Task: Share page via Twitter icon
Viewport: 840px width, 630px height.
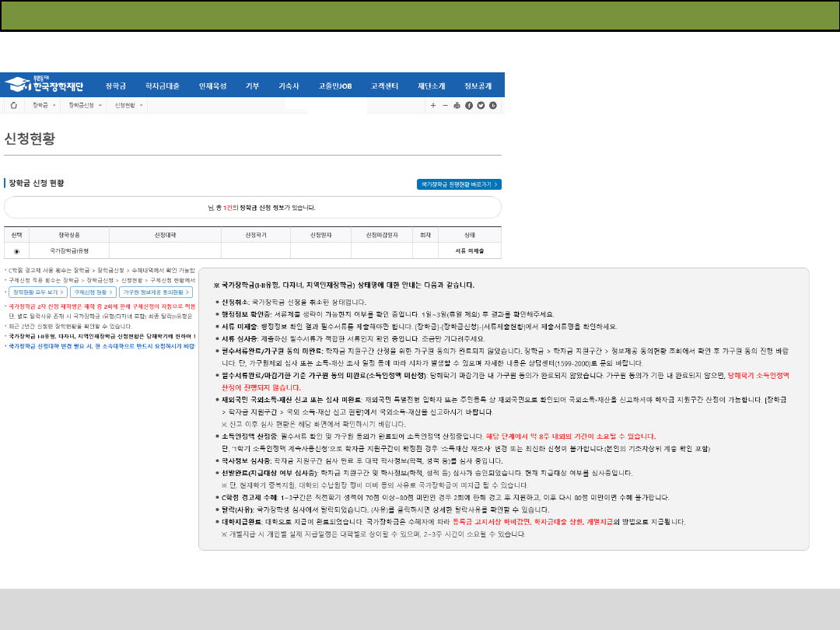Action: [x=481, y=105]
